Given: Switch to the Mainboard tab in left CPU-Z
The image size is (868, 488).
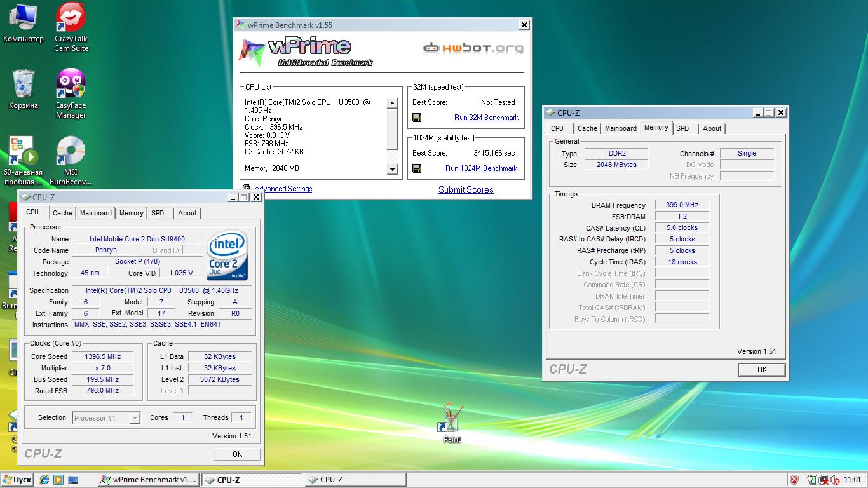Looking at the screenshot, I should coord(96,213).
